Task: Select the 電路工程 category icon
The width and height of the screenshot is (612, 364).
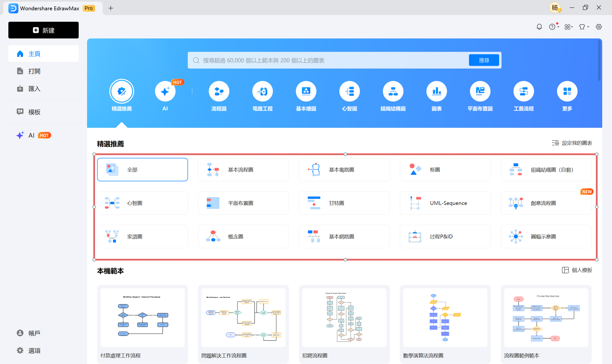Action: pos(262,91)
